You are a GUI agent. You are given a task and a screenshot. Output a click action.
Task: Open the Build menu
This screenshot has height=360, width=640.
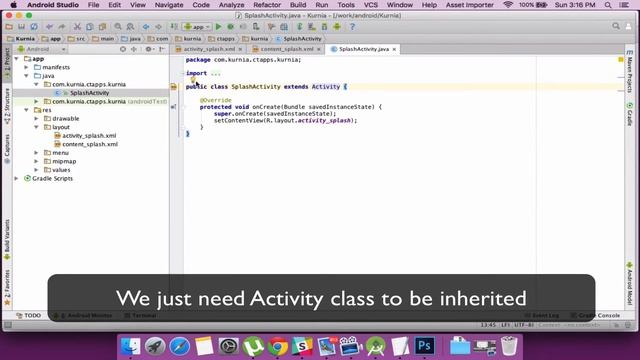click(x=298, y=5)
